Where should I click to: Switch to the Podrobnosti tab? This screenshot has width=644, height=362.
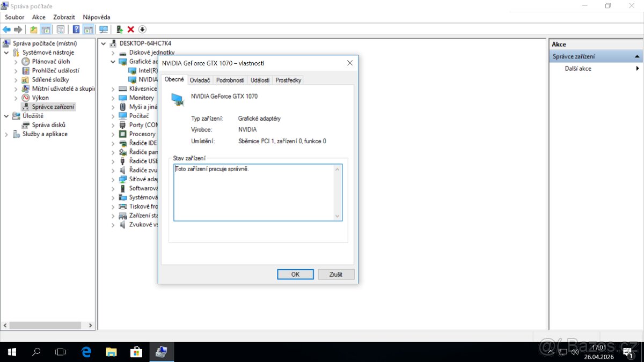click(x=230, y=80)
